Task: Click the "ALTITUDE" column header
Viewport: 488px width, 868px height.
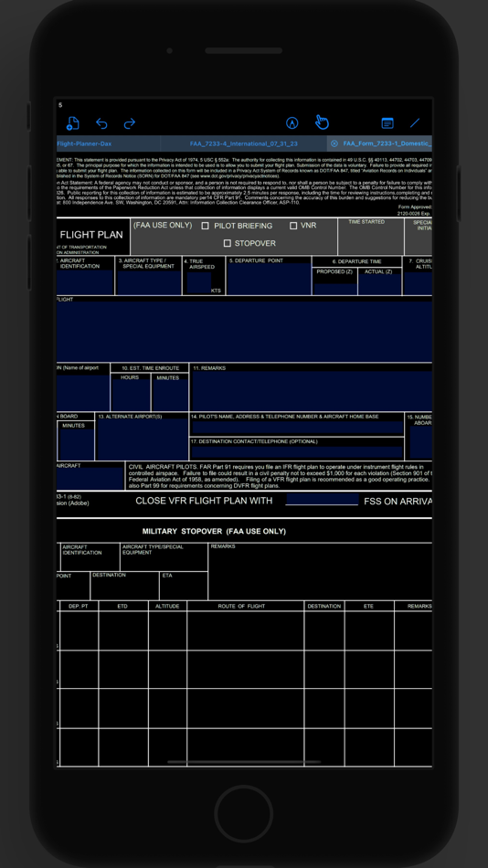Action: pyautogui.click(x=167, y=606)
